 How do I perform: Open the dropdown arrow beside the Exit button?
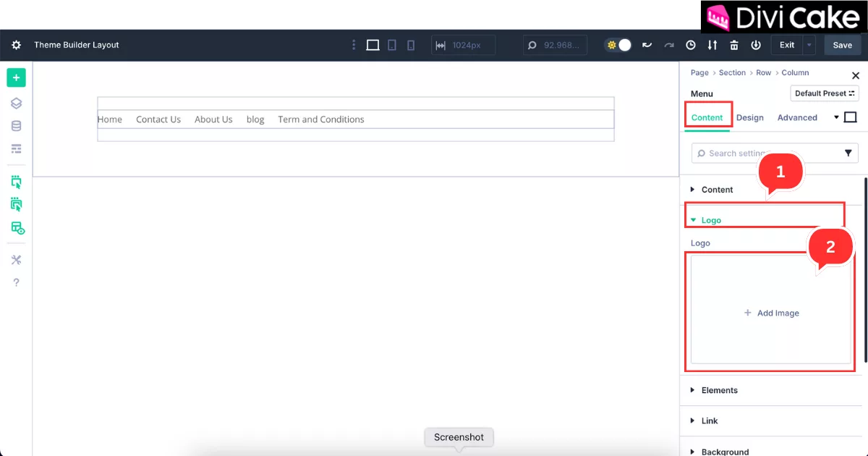[x=809, y=45]
